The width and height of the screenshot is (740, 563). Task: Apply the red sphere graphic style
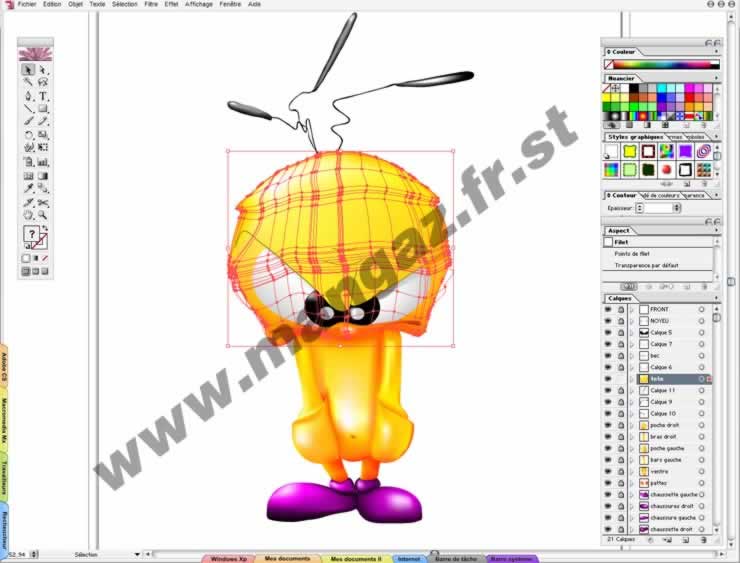666,169
